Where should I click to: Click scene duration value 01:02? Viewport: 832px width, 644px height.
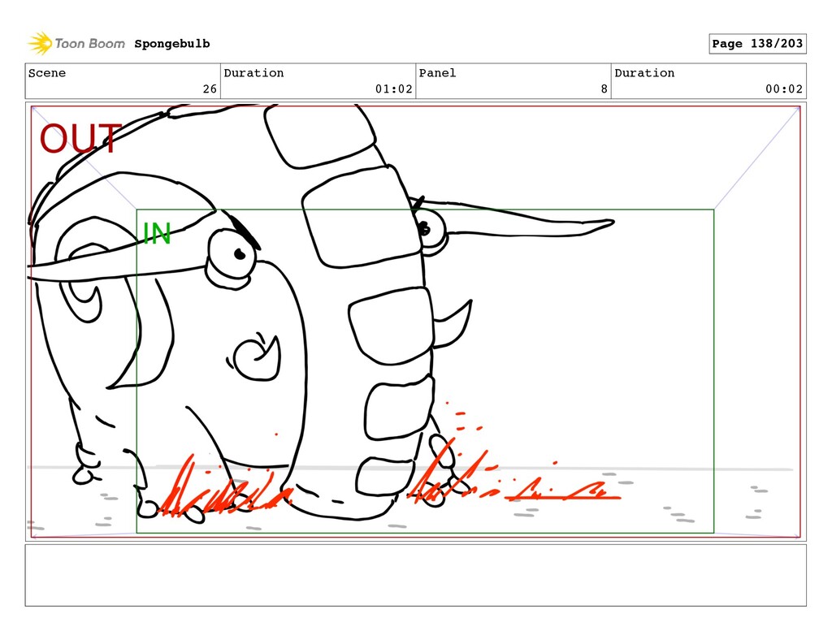[x=394, y=89]
